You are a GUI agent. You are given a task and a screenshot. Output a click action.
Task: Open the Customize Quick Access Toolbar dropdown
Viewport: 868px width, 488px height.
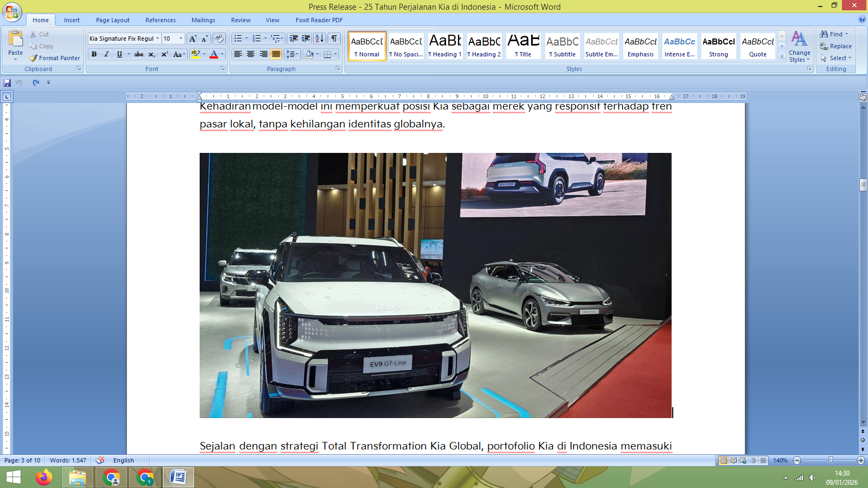pos(48,82)
